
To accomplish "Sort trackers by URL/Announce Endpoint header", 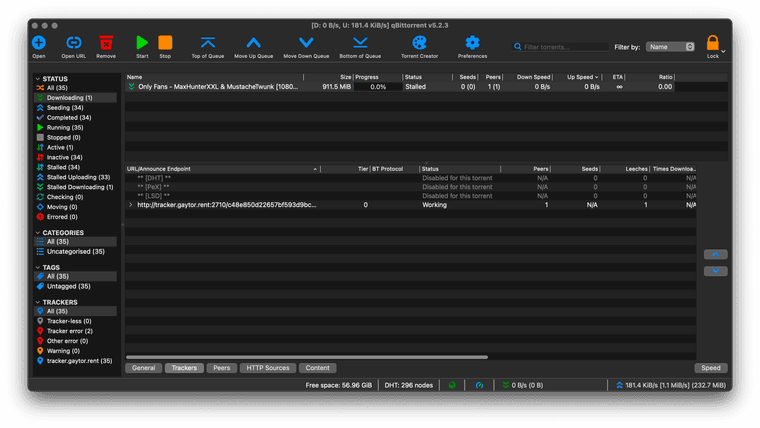I will click(x=222, y=169).
